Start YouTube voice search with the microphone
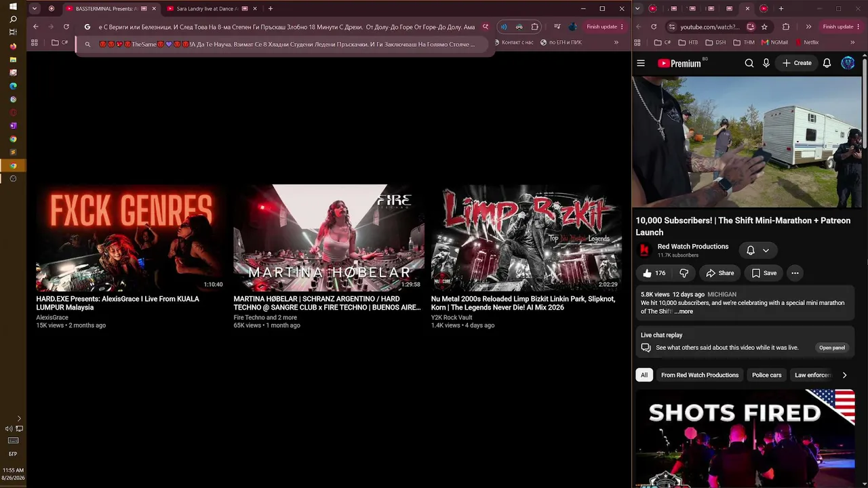Viewport: 868px width, 488px height. tap(766, 63)
